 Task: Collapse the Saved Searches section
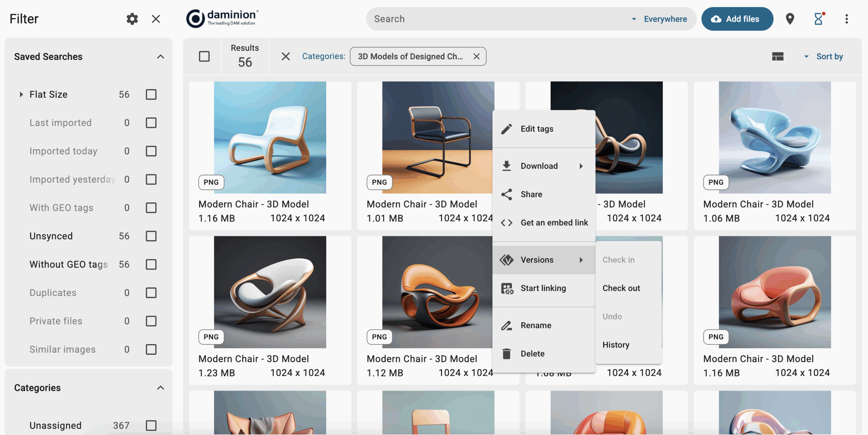(x=160, y=57)
